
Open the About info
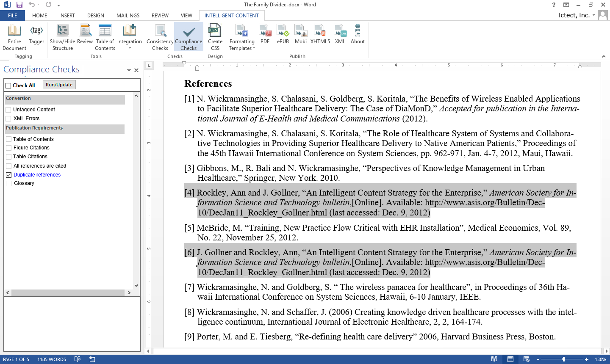pos(358,34)
